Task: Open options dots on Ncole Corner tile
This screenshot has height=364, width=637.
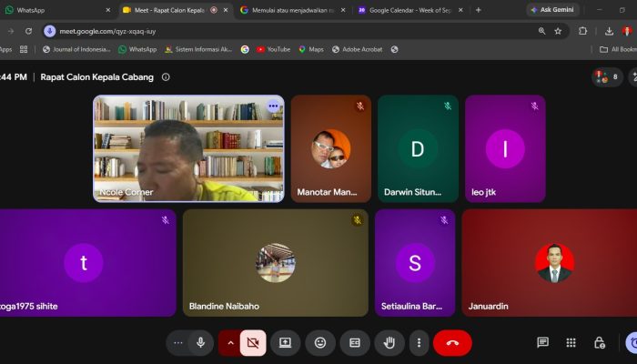Action: pyautogui.click(x=273, y=106)
